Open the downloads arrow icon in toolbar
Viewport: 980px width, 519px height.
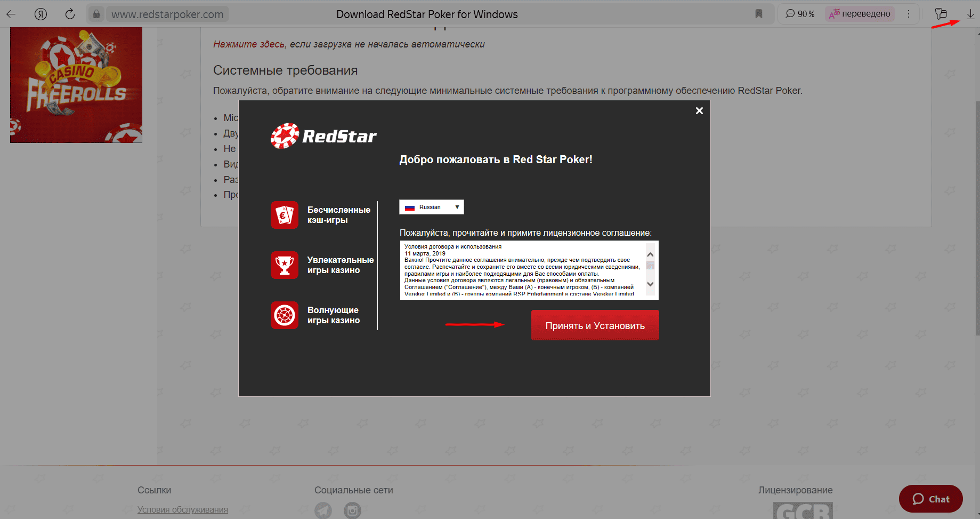pyautogui.click(x=970, y=14)
